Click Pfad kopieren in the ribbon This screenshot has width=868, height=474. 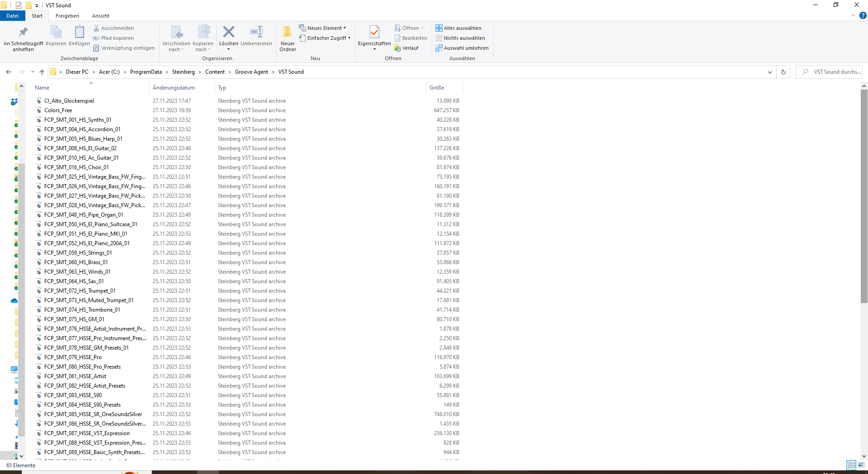113,38
